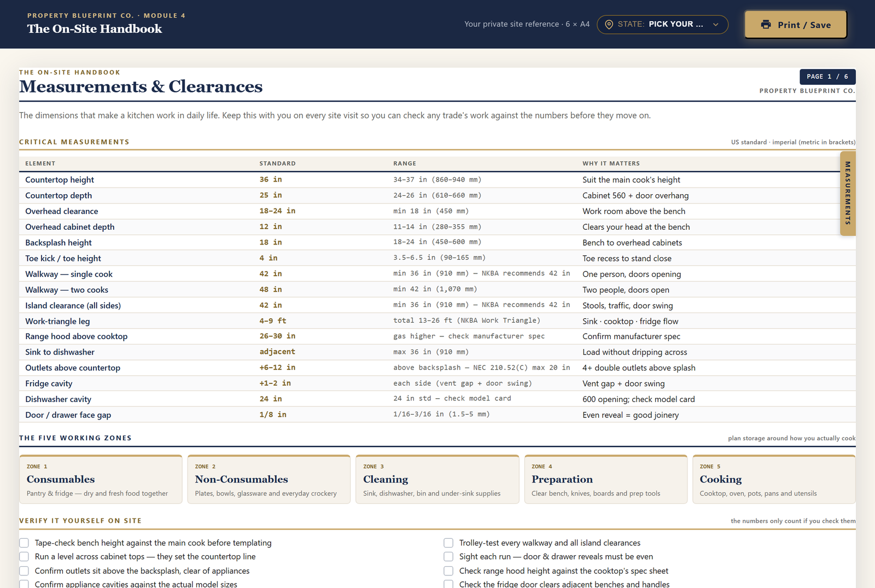Expand the state picker chevron arrow
This screenshot has width=875, height=588.
click(x=715, y=25)
